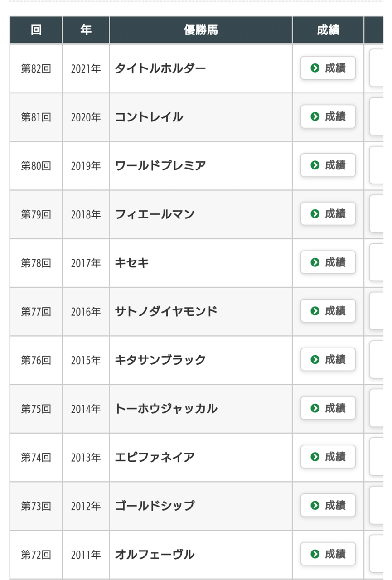
Task: View 成績 for 2011 オルフェーヴル
Action: [x=328, y=554]
